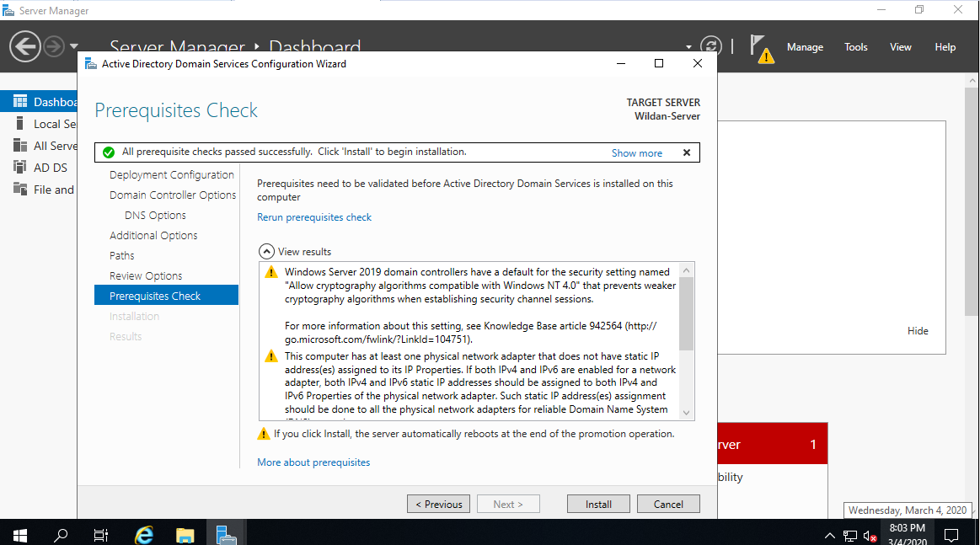Image resolution: width=980 pixels, height=545 pixels.
Task: Click the muted volume tray icon
Action: [x=870, y=536]
